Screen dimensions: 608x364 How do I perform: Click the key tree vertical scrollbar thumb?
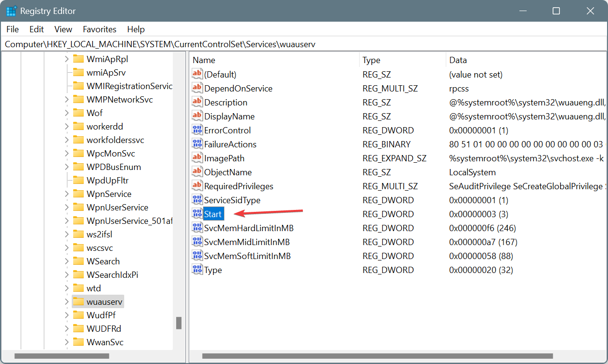pos(179,323)
